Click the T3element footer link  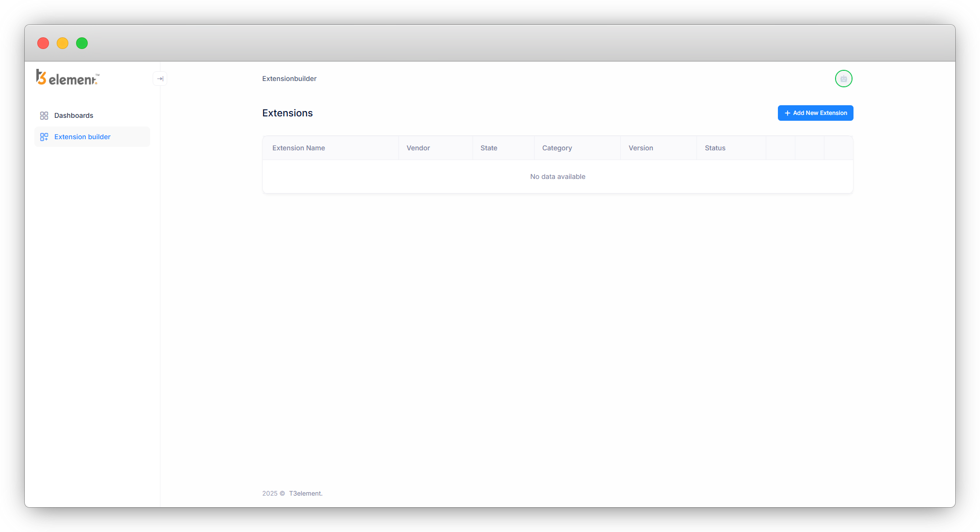(x=305, y=493)
